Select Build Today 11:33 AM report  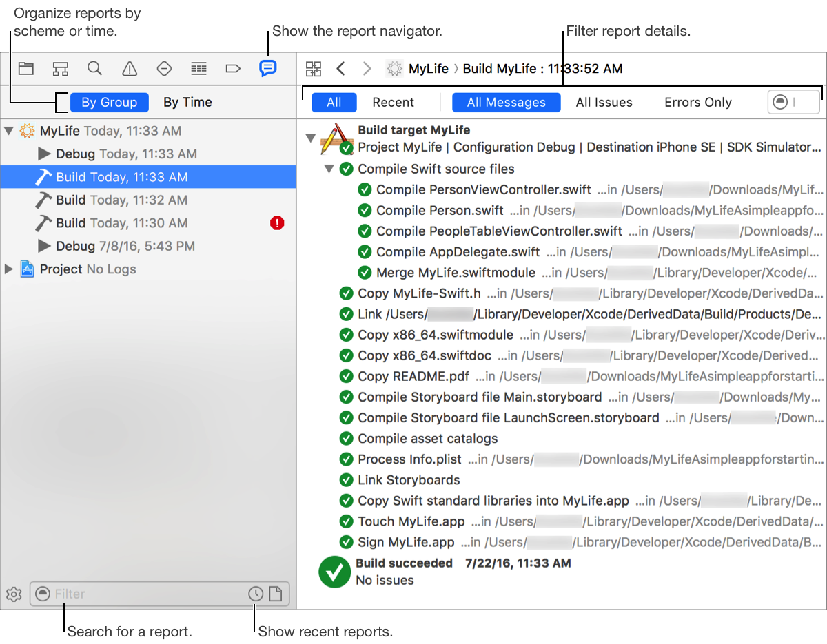[148, 177]
